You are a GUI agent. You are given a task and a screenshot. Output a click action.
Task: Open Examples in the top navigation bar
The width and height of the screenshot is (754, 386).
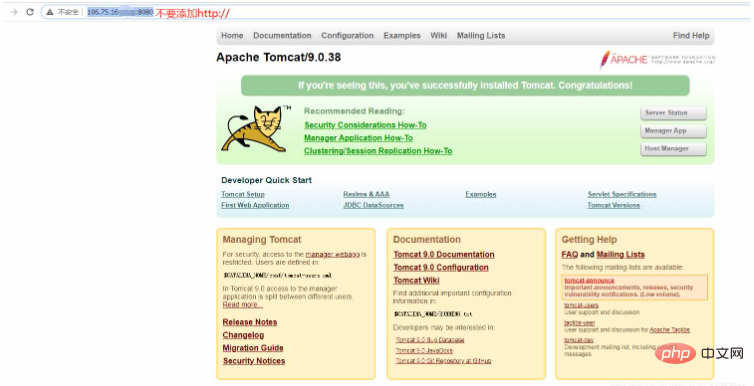[402, 36]
